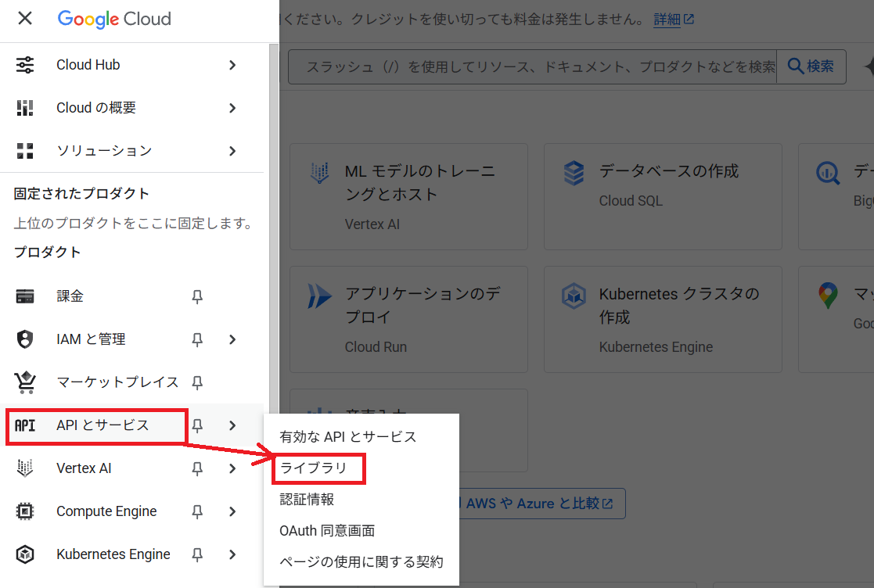This screenshot has height=588, width=874.
Task: Click the Cloud SQL database stack icon
Action: 574,173
